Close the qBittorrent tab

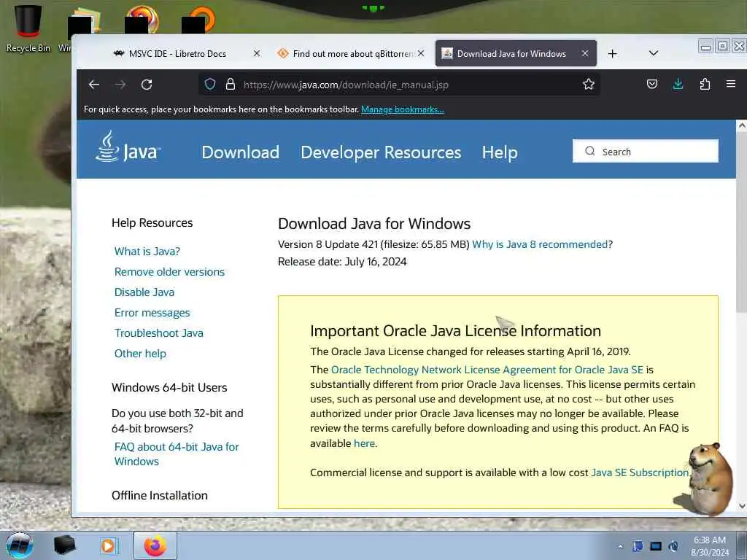pos(421,53)
